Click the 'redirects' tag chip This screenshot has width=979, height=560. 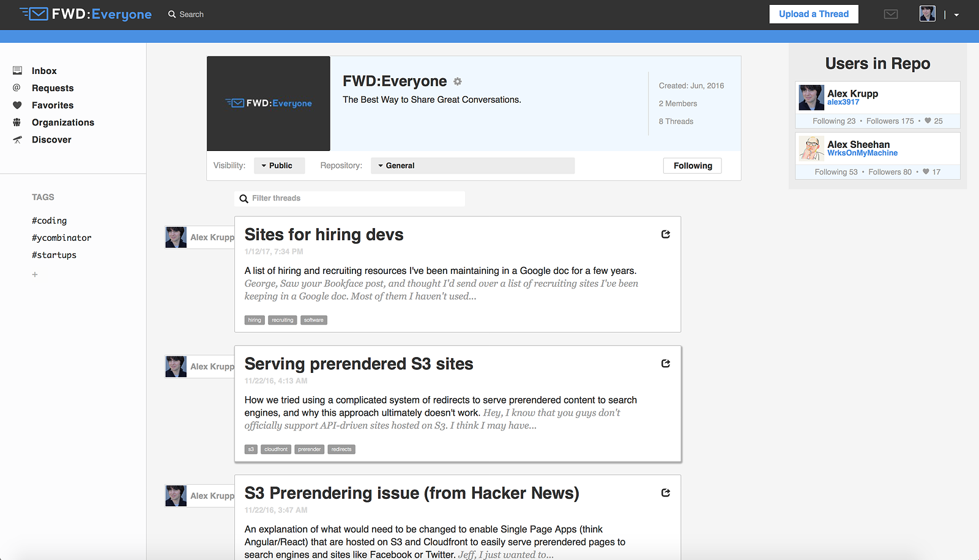[x=341, y=449]
